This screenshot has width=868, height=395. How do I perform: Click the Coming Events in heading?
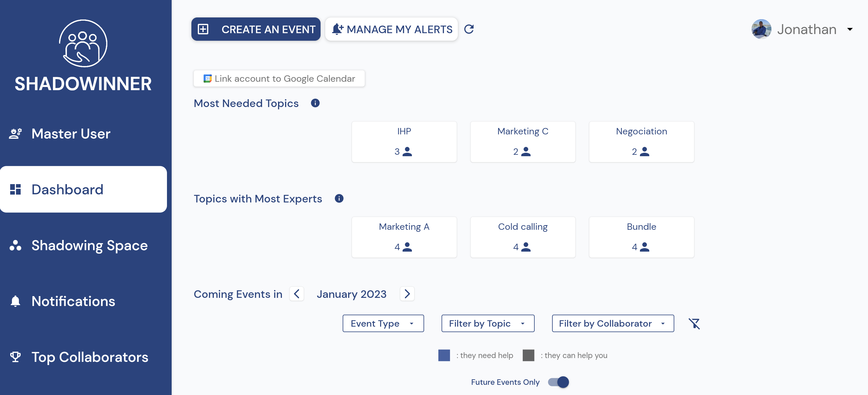(238, 294)
